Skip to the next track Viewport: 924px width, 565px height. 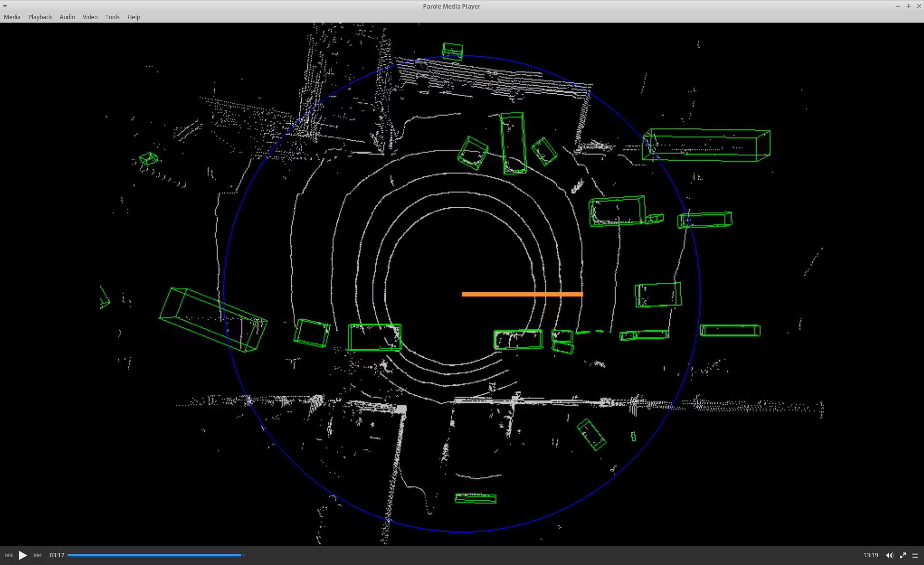coord(38,555)
